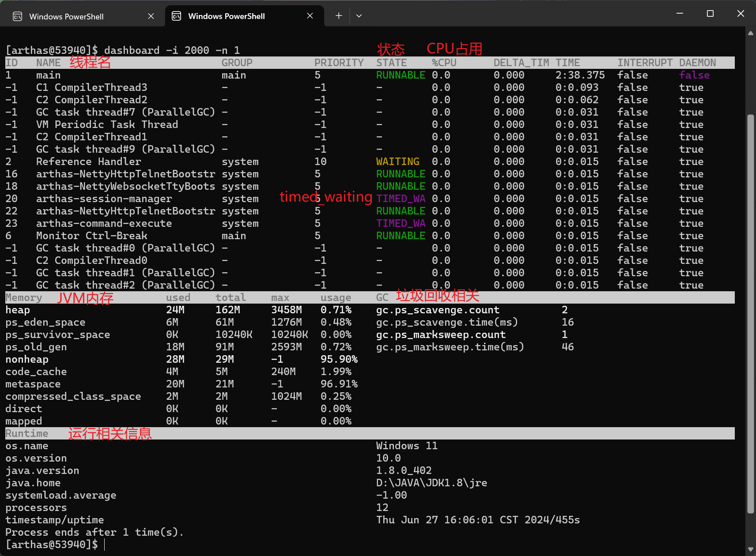This screenshot has width=756, height=556.
Task: Close the active second PowerShell tab
Action: [310, 16]
